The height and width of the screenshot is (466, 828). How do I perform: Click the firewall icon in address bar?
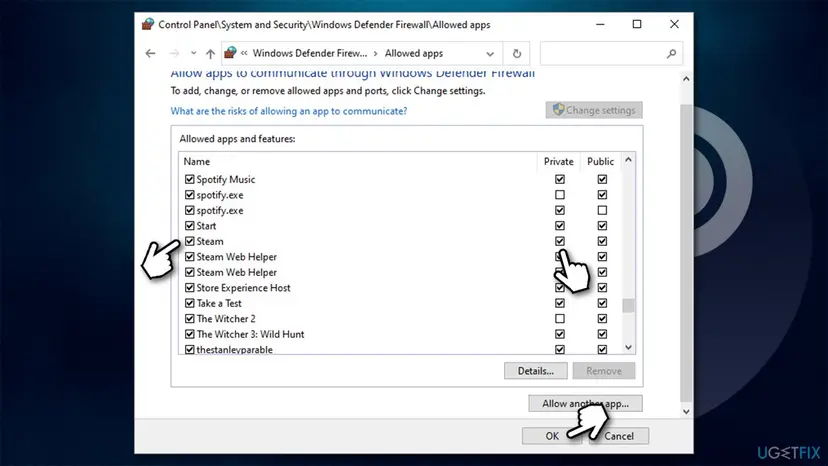230,53
